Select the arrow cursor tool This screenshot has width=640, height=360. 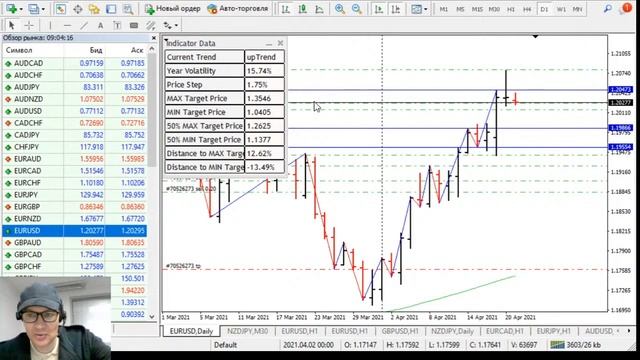coord(11,25)
